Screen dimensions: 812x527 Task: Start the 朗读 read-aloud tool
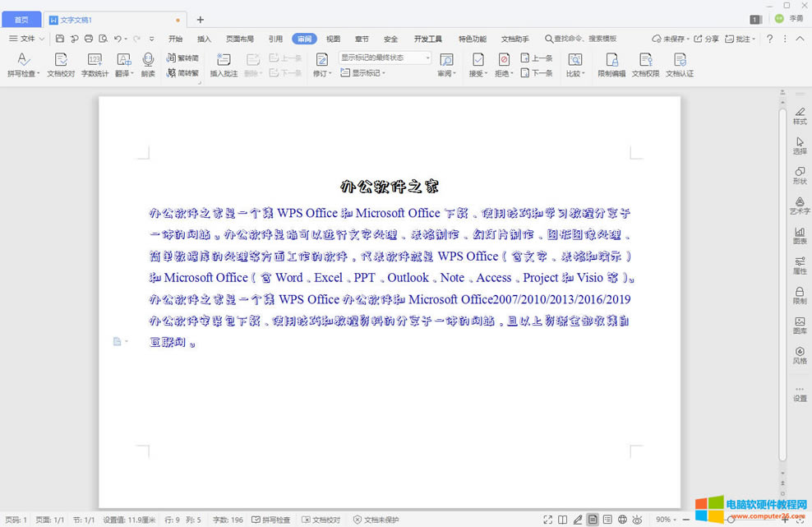tap(148, 66)
